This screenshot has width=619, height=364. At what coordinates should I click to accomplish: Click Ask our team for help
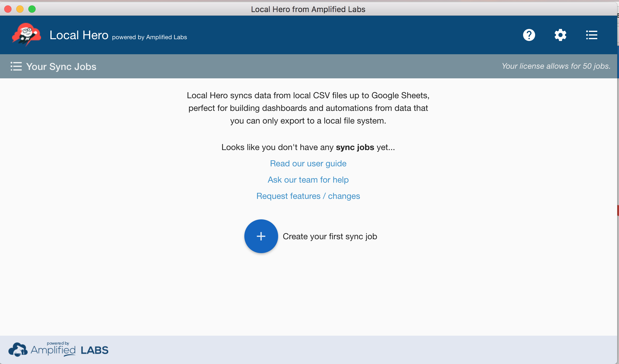pyautogui.click(x=308, y=180)
